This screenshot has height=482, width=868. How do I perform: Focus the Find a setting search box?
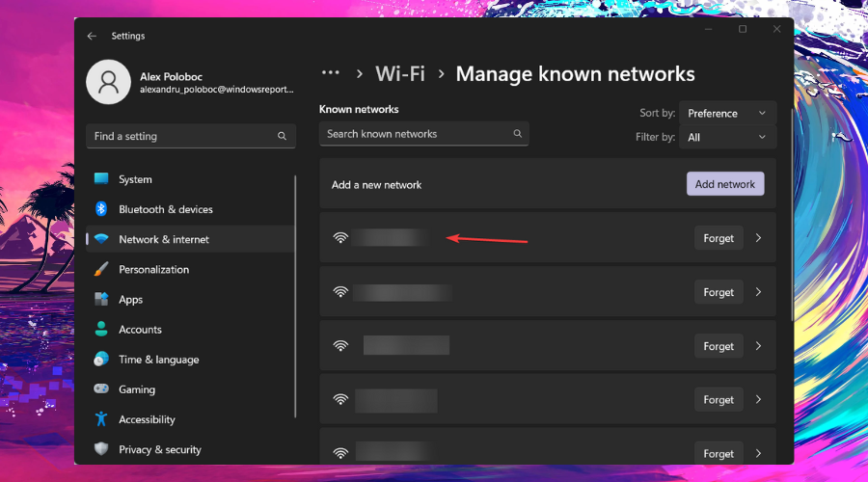[190, 136]
